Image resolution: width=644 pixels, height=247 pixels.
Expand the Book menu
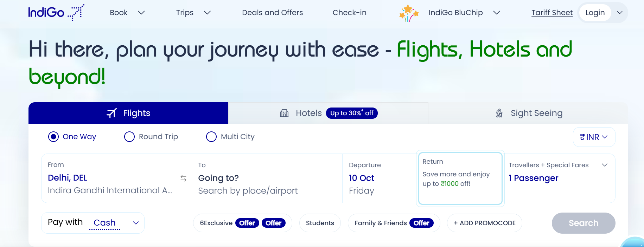[127, 13]
